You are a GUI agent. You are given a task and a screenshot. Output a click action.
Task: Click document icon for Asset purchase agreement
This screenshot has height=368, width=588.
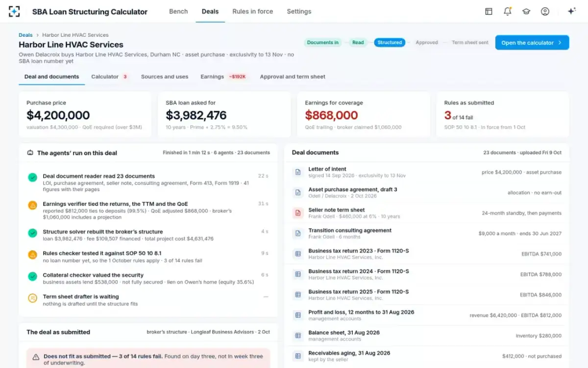coord(297,193)
